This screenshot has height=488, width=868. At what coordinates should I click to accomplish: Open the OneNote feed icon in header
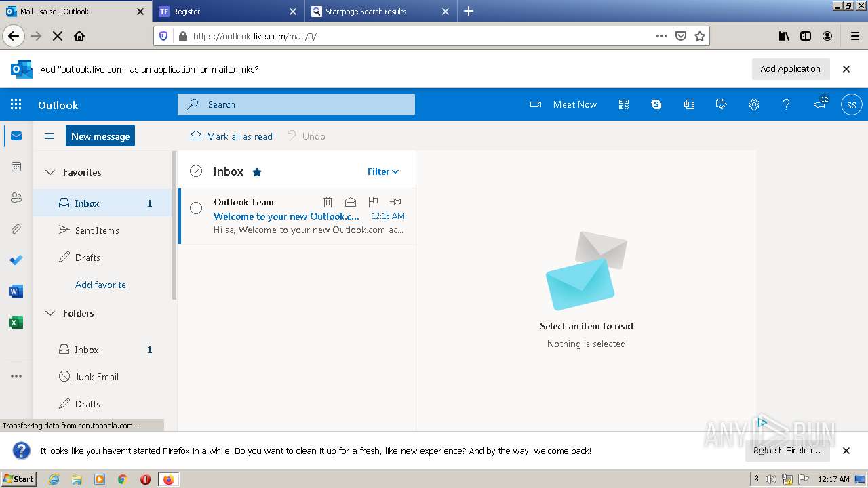(689, 104)
